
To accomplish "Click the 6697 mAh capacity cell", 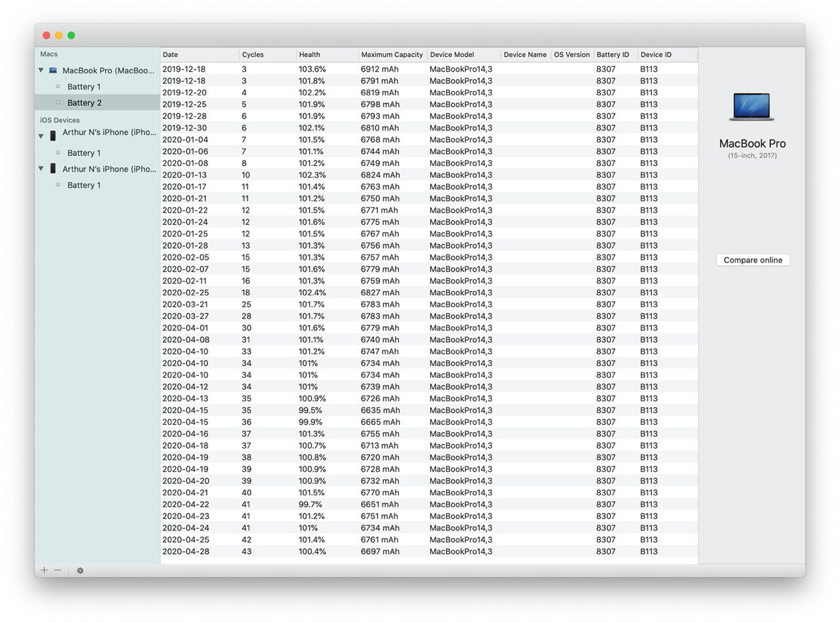I will tap(380, 552).
